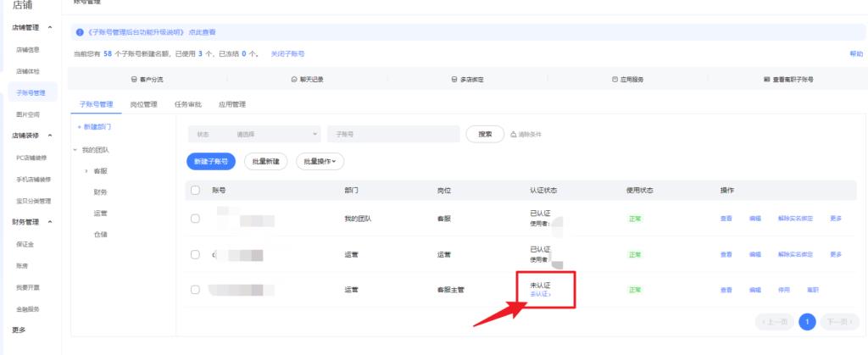Click 查看 in the 我的团队 row
The height and width of the screenshot is (355, 868).
726,219
